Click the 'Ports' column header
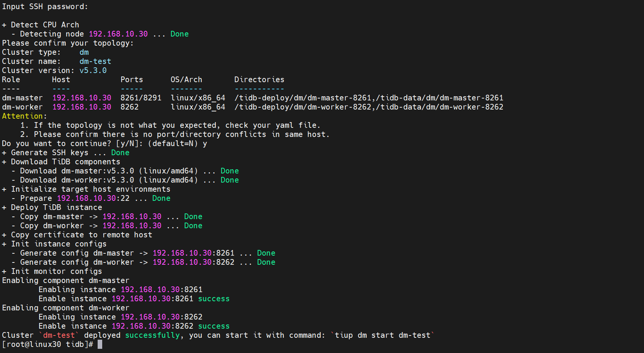The height and width of the screenshot is (353, 644). (132, 80)
